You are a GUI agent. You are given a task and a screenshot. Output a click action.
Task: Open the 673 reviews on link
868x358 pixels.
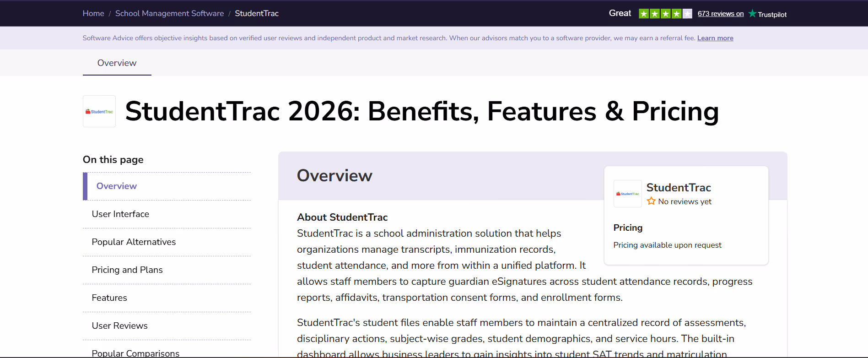[x=721, y=14]
